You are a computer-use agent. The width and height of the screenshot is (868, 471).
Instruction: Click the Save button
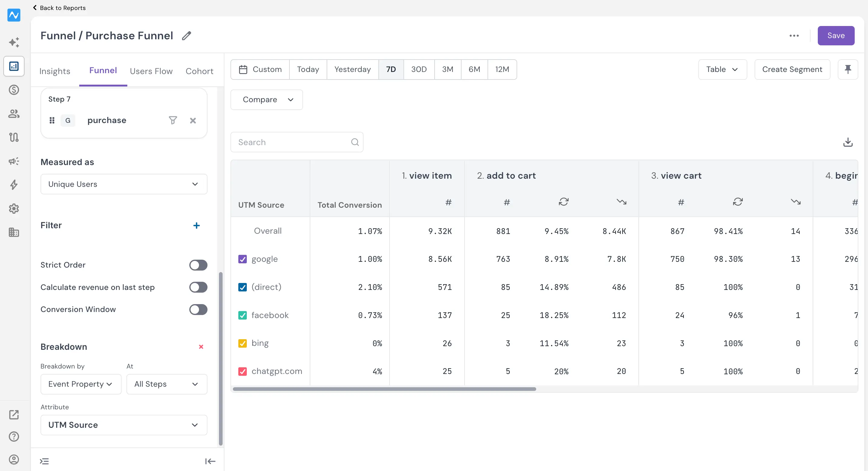[836, 36]
